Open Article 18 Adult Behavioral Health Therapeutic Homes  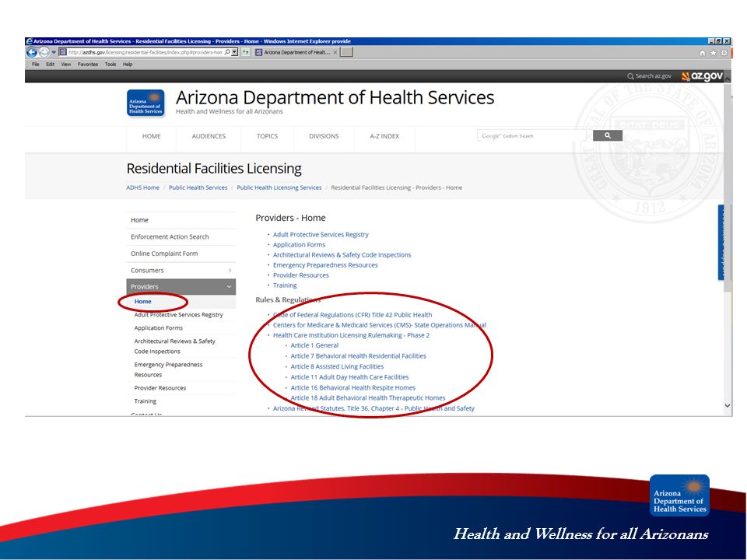point(368,398)
